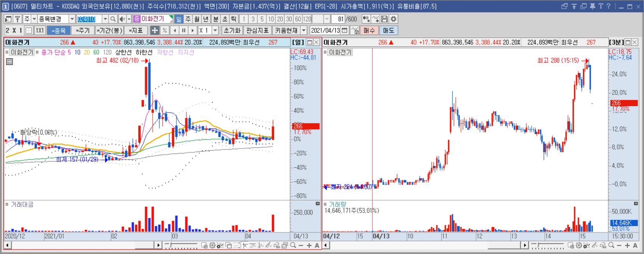
Task: Click the right chart zoom slider handle
Action: [538, 245]
